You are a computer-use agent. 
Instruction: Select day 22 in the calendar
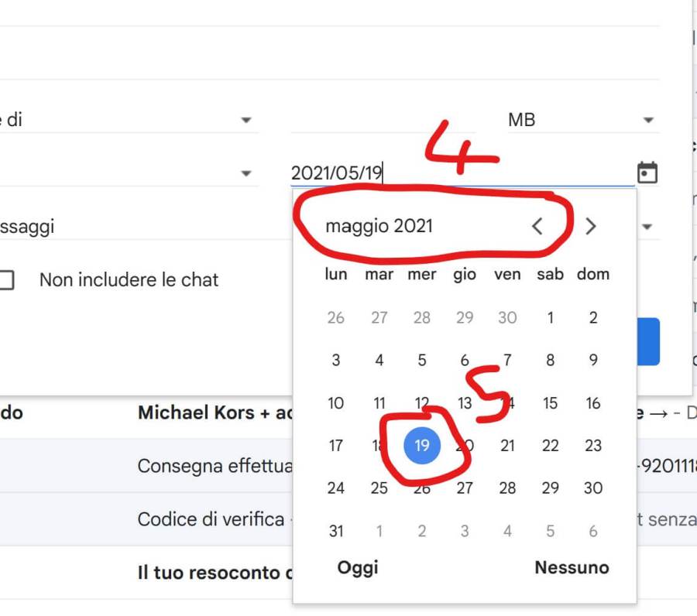551,446
